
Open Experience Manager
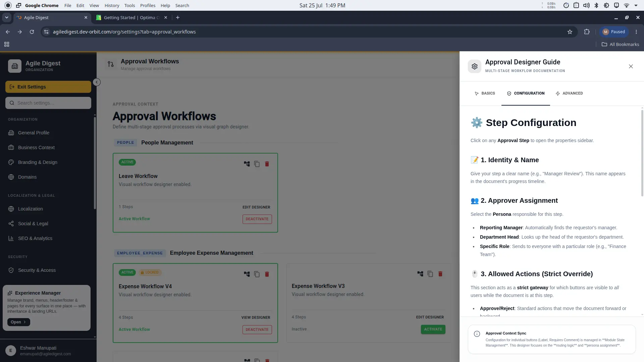pyautogui.click(x=18, y=322)
